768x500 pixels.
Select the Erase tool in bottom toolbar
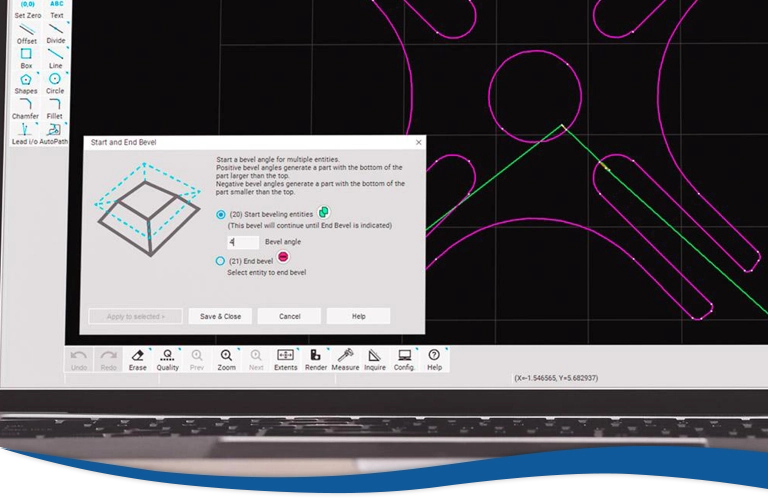(138, 358)
